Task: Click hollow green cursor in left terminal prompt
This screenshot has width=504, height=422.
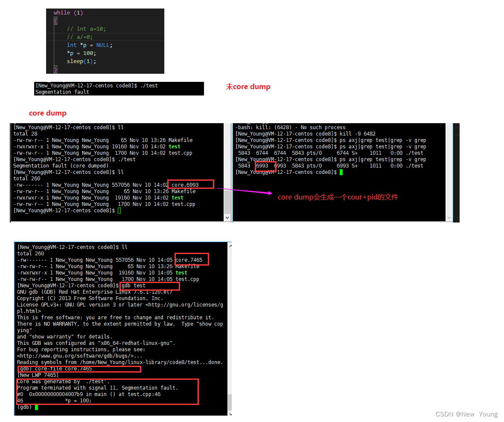Action: point(119,211)
